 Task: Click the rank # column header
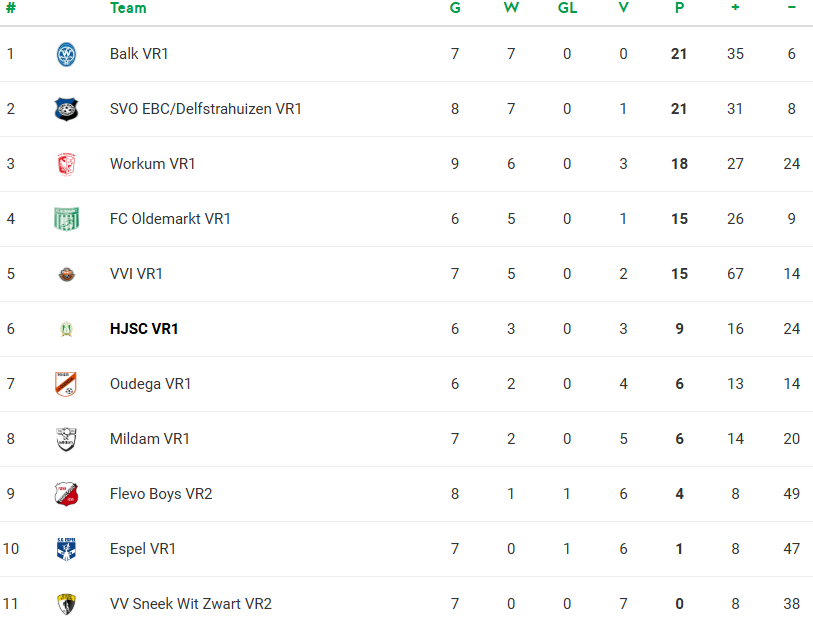pos(10,8)
